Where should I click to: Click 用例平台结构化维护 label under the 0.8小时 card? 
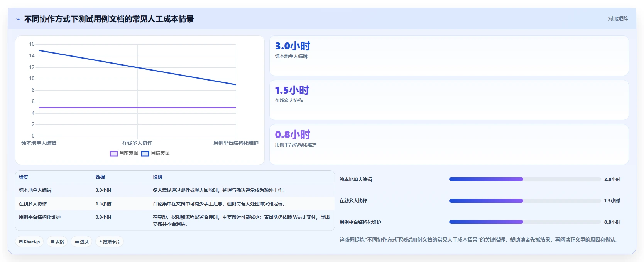pos(296,145)
